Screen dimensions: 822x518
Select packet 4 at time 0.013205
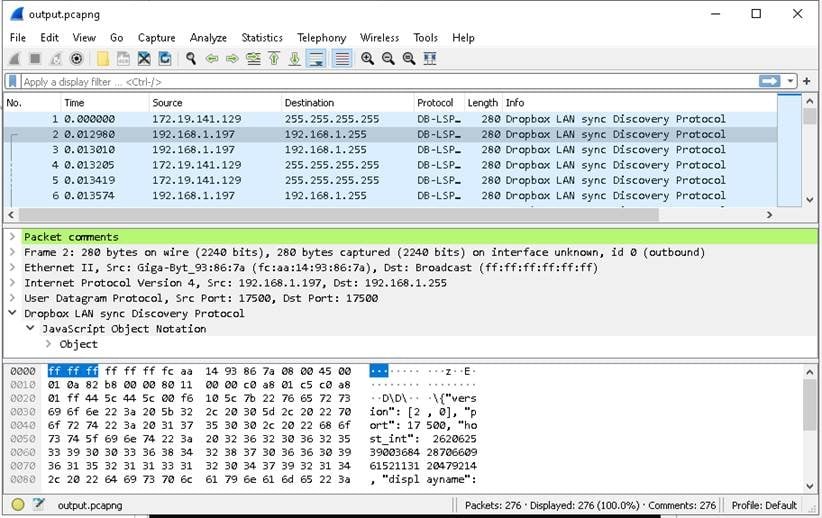click(391, 165)
